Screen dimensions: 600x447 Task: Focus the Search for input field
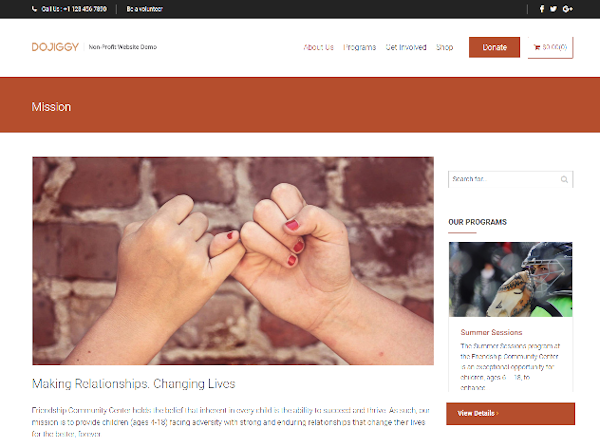point(510,179)
